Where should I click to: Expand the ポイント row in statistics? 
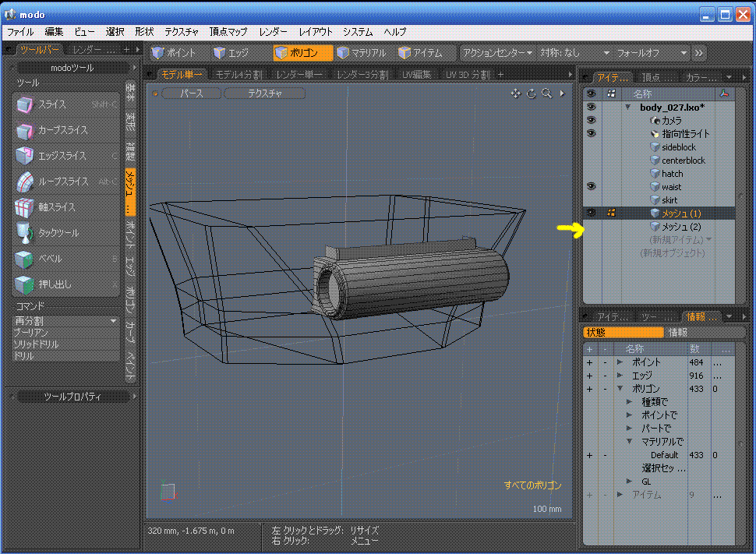coord(620,362)
